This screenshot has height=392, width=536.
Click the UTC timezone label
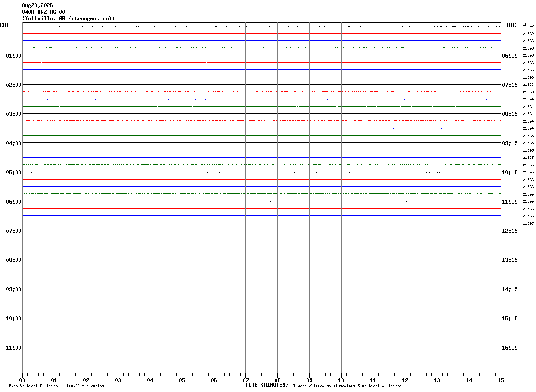[512, 25]
